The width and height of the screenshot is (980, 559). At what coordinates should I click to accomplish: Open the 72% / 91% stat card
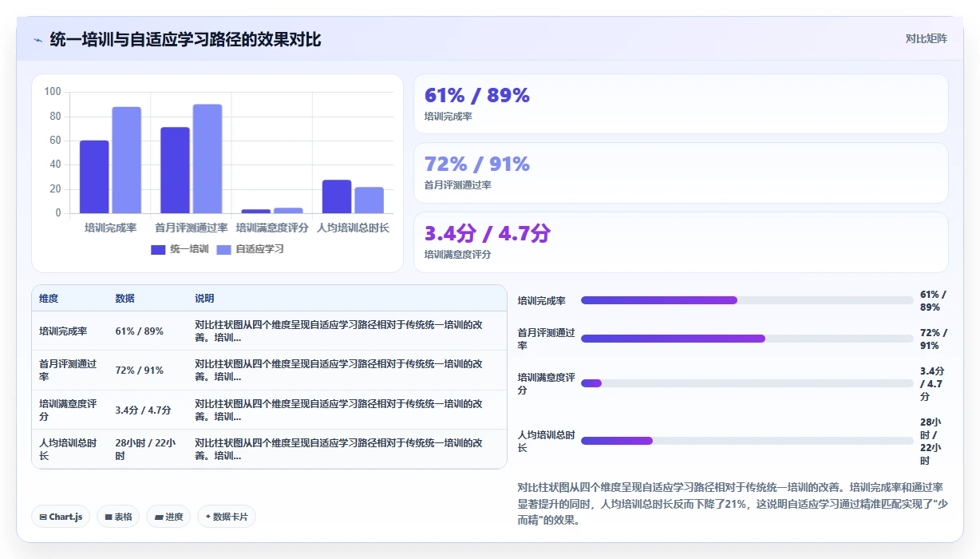coord(681,172)
